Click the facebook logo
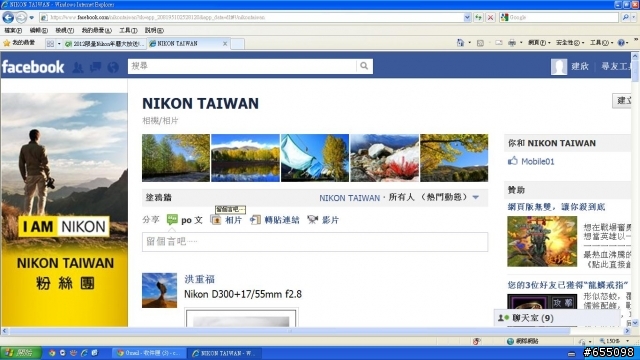This screenshot has height=360, width=640. 33,67
